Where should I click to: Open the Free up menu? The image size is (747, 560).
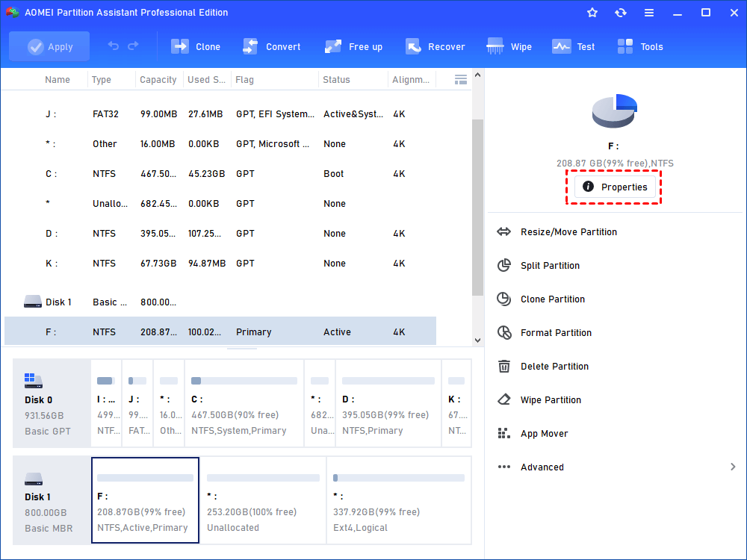(353, 46)
